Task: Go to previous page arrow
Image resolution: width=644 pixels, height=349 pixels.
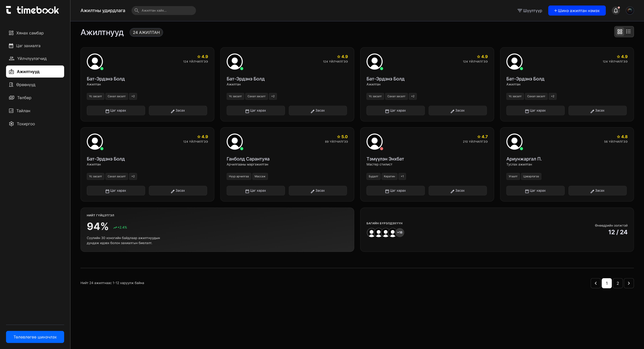Action: [596, 283]
